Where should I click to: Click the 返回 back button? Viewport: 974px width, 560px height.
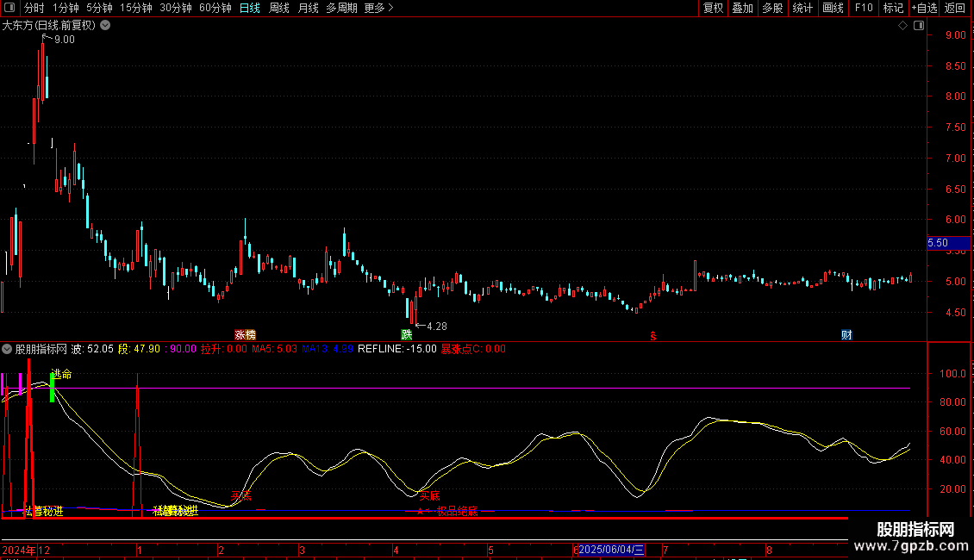click(955, 8)
